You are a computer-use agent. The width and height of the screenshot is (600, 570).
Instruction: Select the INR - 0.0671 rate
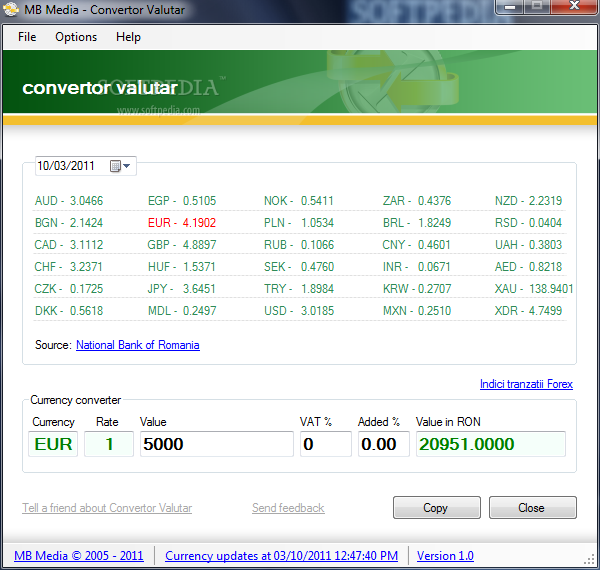[417, 267]
